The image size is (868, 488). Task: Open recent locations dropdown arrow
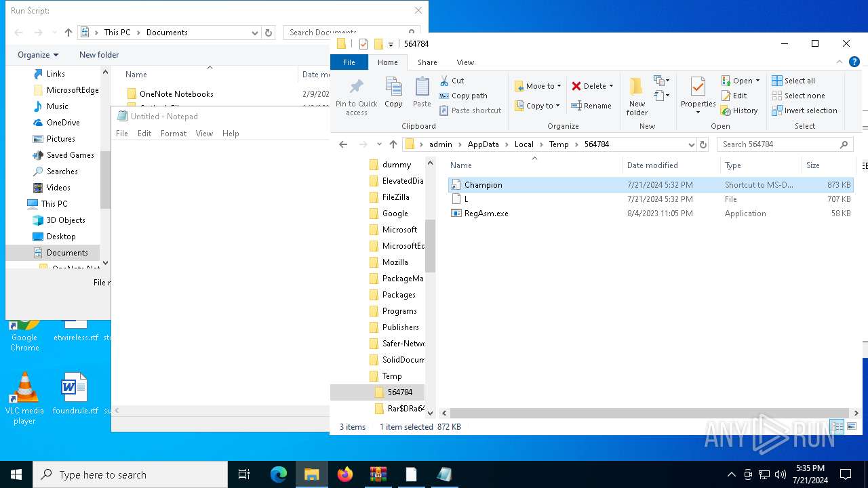(x=379, y=144)
